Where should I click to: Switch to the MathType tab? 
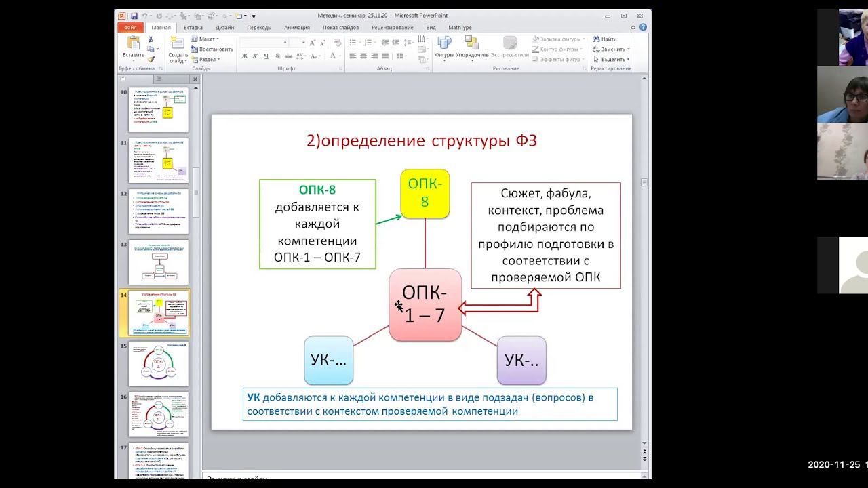coord(460,28)
